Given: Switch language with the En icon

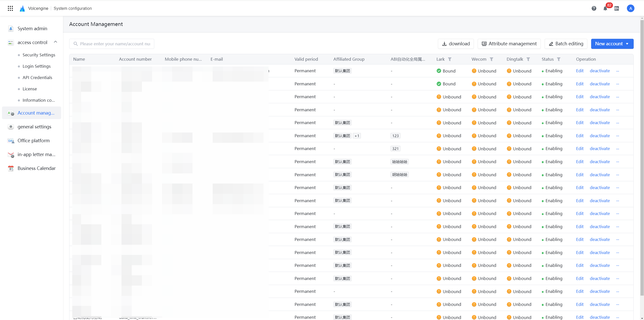Looking at the screenshot, I should coord(617,9).
